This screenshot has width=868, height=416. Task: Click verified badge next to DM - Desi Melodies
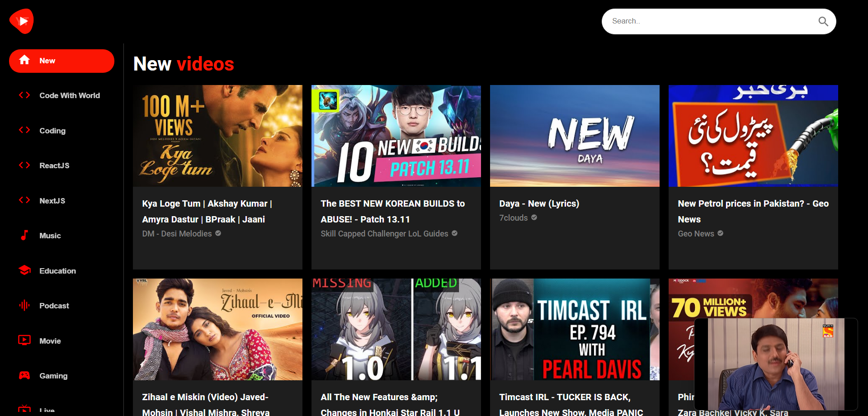pos(218,233)
